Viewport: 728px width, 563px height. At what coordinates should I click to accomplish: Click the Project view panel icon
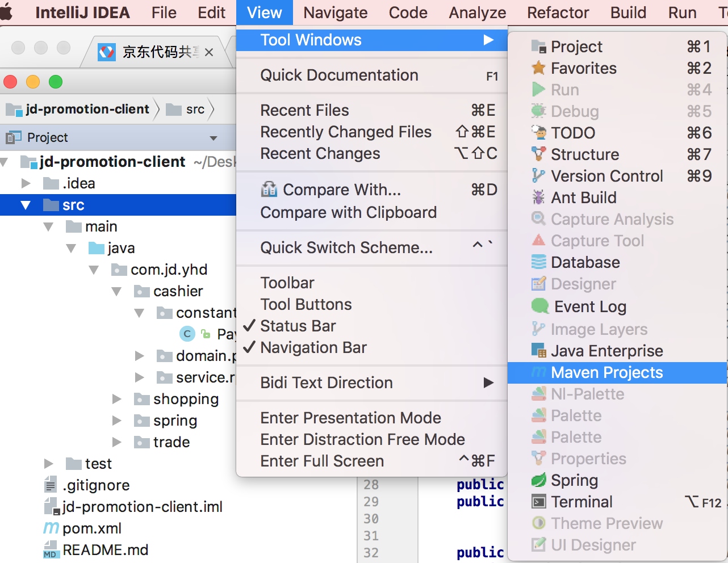point(13,137)
